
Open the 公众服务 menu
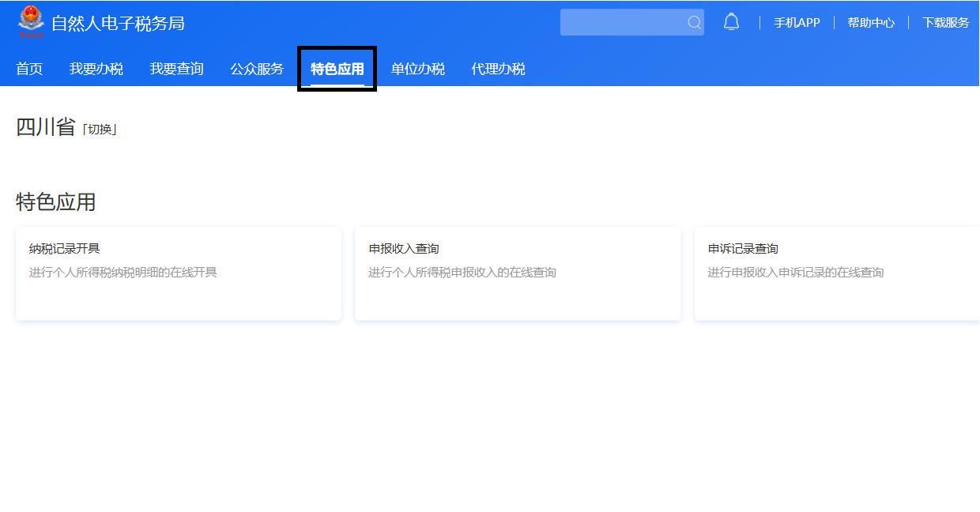[255, 69]
